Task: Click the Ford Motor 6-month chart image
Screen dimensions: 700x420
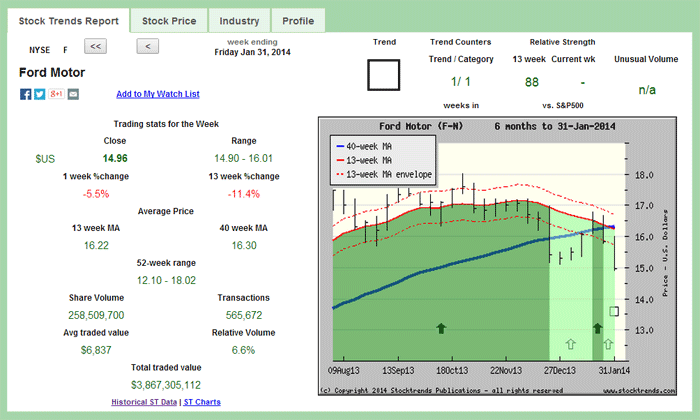Action: [x=497, y=256]
